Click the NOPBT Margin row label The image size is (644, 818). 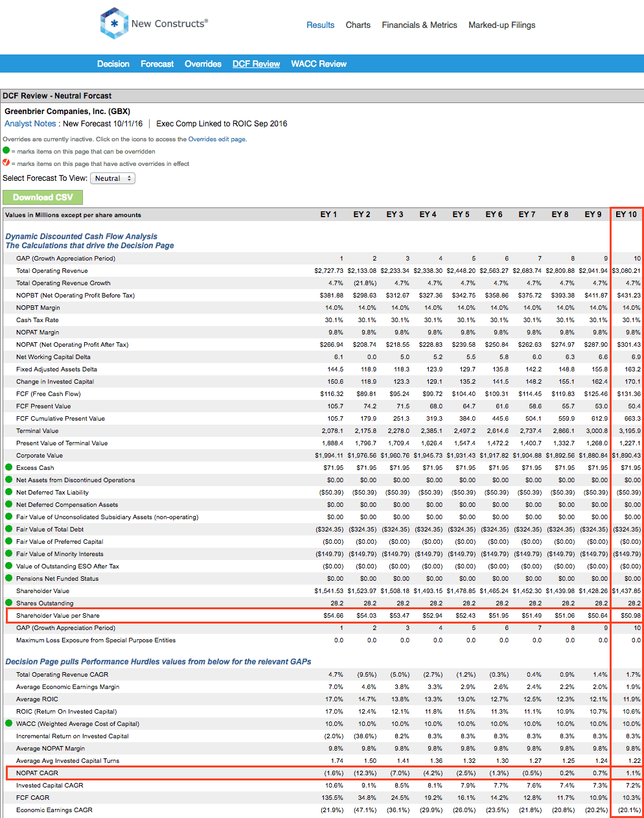point(38,308)
